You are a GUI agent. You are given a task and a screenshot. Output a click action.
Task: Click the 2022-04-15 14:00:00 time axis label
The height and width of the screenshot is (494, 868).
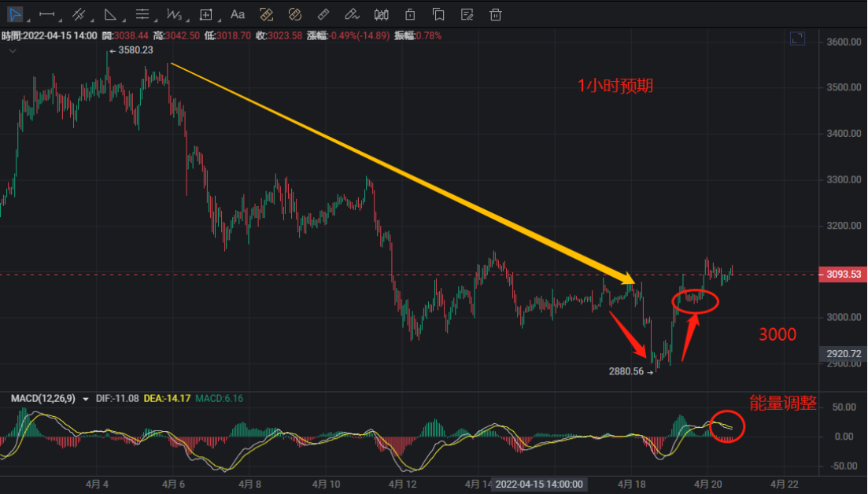tap(538, 484)
